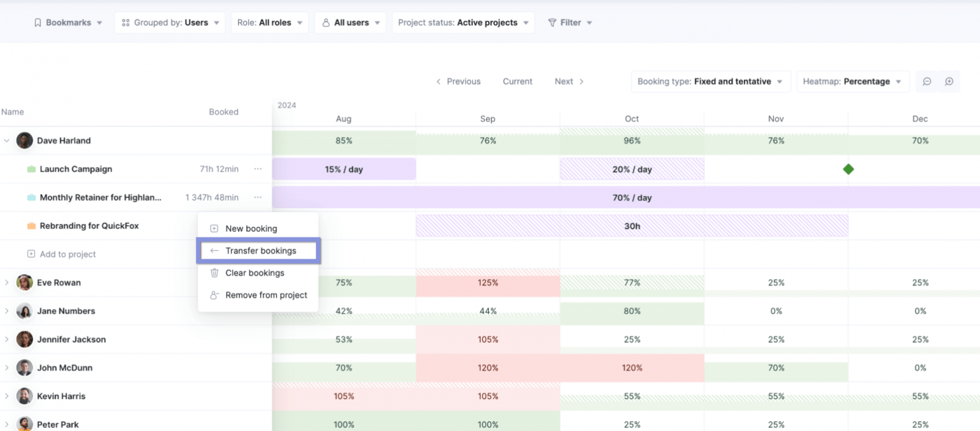This screenshot has height=431, width=980.
Task: Click the green milestone diamond in November
Action: pyautogui.click(x=848, y=169)
